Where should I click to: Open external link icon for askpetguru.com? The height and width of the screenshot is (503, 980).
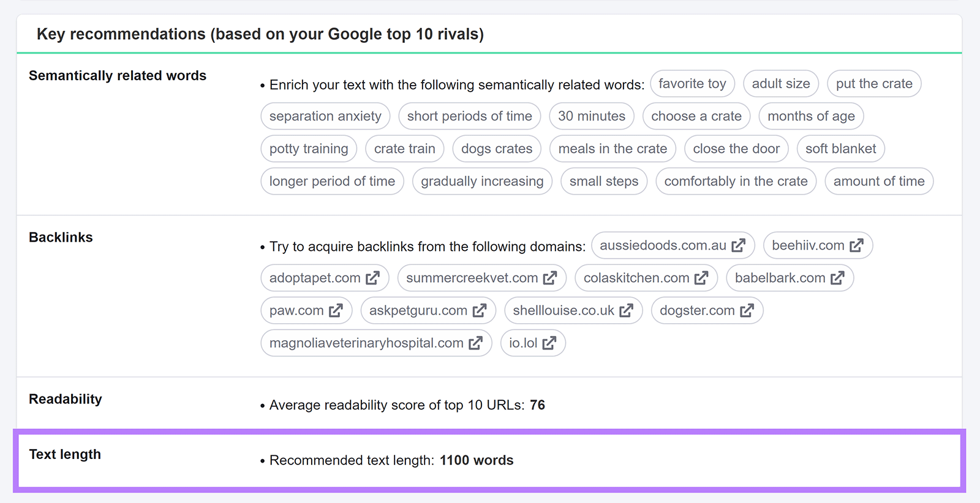point(480,310)
